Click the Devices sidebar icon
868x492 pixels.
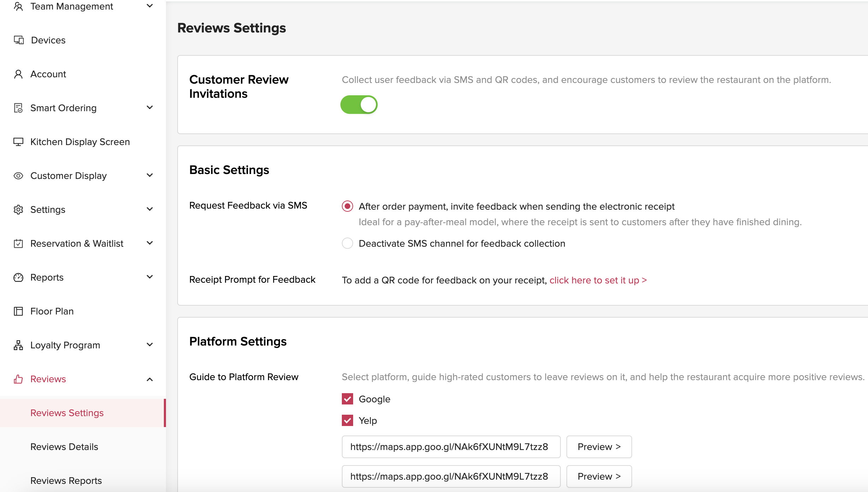(x=19, y=40)
